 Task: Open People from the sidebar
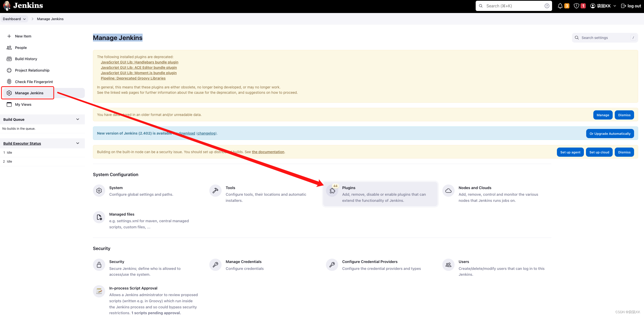click(x=20, y=47)
